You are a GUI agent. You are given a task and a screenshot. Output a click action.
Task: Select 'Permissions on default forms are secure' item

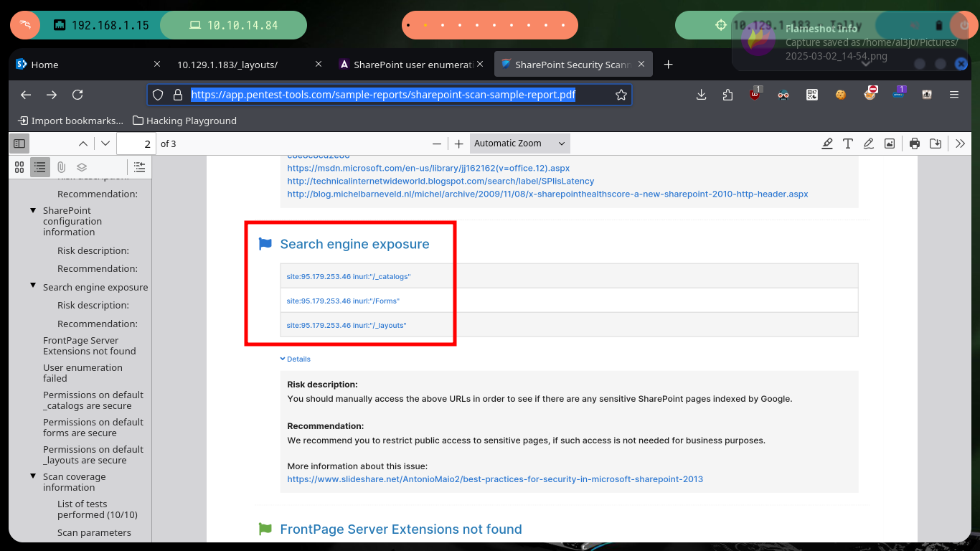coord(93,428)
